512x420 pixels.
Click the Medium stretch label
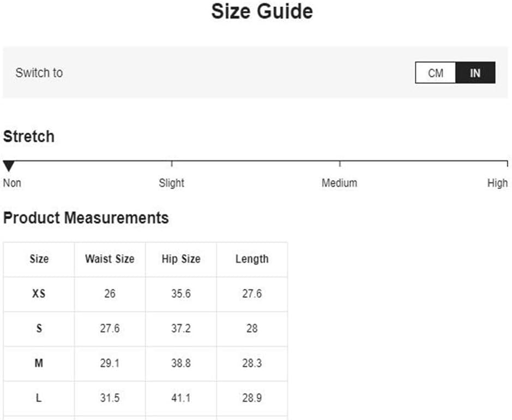(339, 183)
